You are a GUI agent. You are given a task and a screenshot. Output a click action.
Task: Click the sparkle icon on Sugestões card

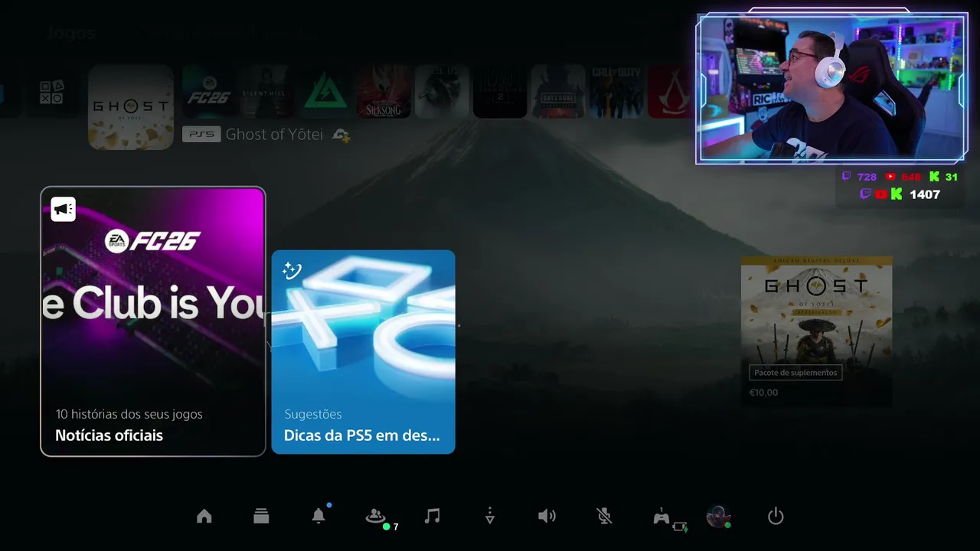(x=292, y=270)
